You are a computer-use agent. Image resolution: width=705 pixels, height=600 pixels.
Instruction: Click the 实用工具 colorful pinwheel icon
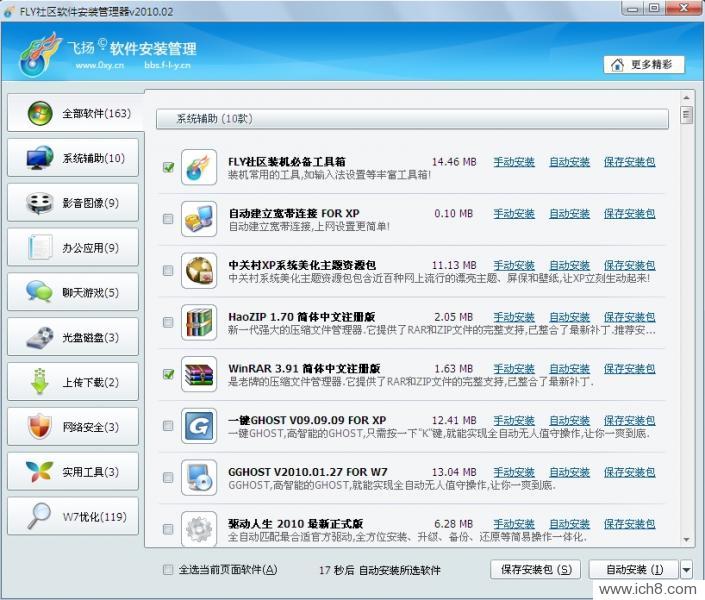click(40, 471)
